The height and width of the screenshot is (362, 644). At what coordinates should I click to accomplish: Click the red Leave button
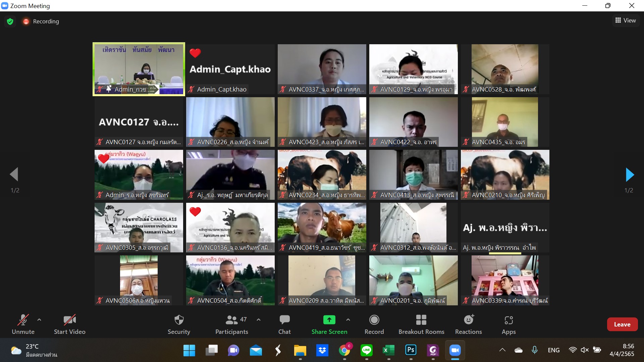click(x=622, y=324)
